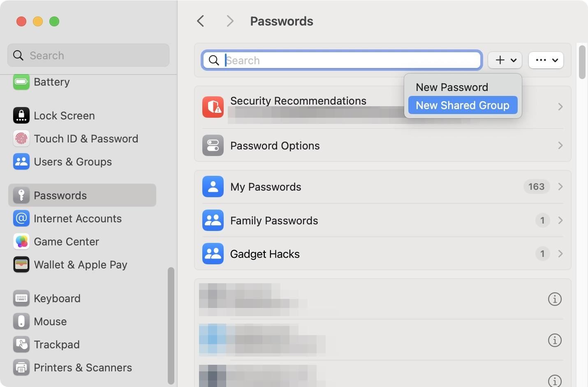Open the add dropdown arrow next to plus
Viewport: 588px width, 387px height.
pos(513,60)
